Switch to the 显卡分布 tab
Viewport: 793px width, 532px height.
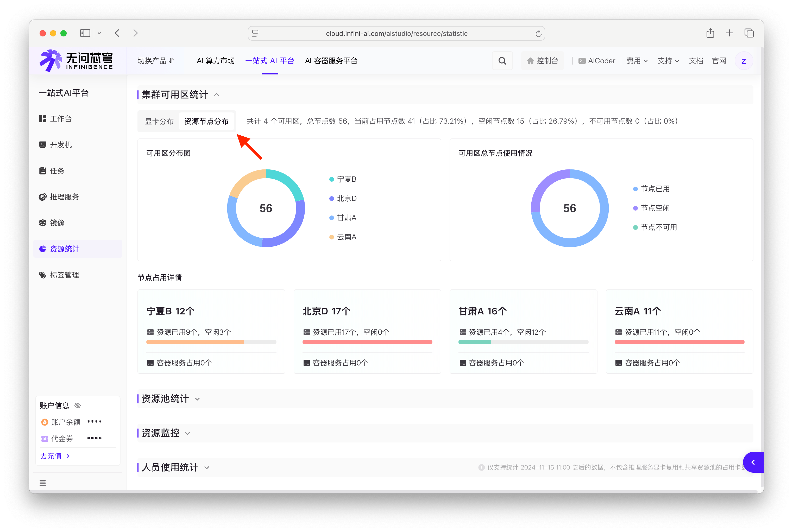159,122
